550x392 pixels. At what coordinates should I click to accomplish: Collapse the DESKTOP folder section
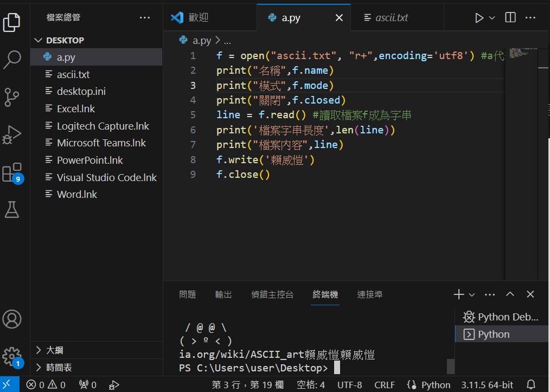click(97, 40)
